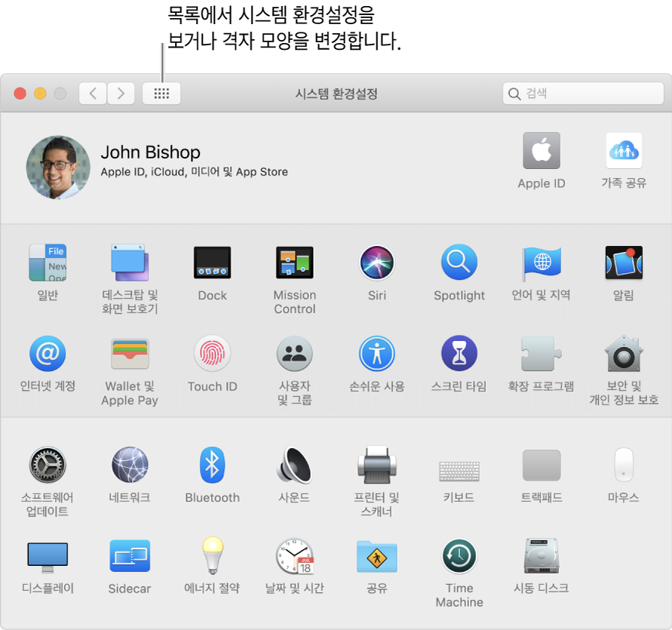
Task: Open the 마우스 (Mouse) pane
Action: pyautogui.click(x=624, y=465)
